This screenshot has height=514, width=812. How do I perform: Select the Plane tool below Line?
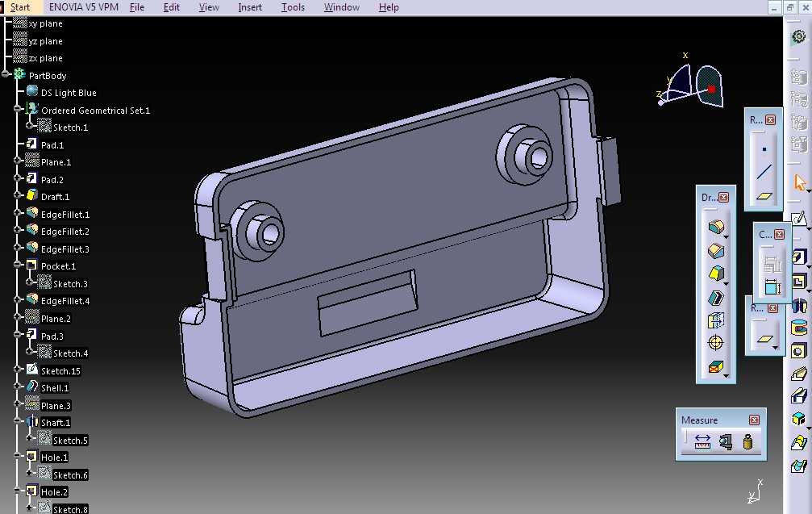(x=764, y=196)
